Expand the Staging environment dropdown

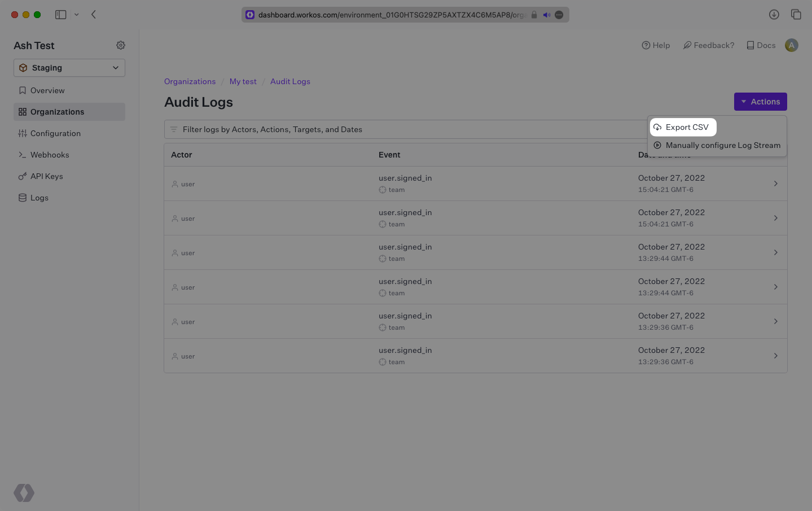[x=69, y=68]
